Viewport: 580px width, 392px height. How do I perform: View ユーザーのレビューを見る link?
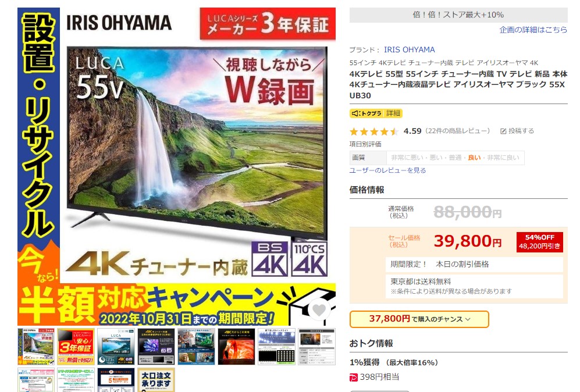click(x=387, y=170)
